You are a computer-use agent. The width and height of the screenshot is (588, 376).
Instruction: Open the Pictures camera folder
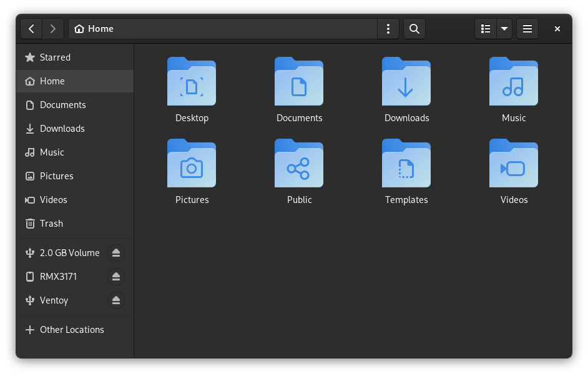(x=192, y=164)
